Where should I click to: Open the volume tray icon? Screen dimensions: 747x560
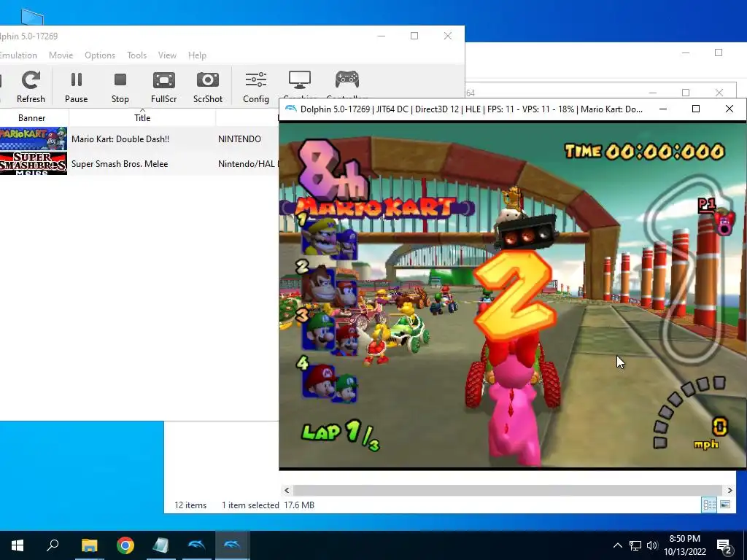coord(652,545)
